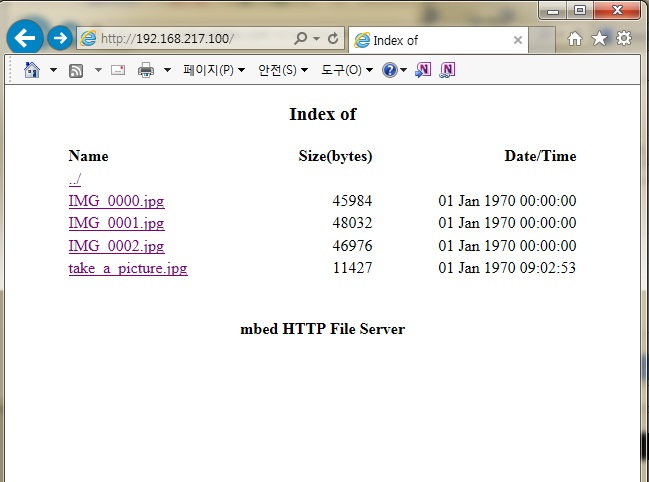
Task: Click the OneNote Linked Notes icon
Action: pos(447,70)
